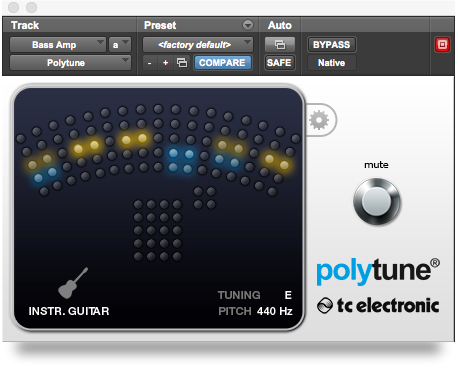Open the automation enable window icon
This screenshot has height=371, width=458.
(x=280, y=45)
